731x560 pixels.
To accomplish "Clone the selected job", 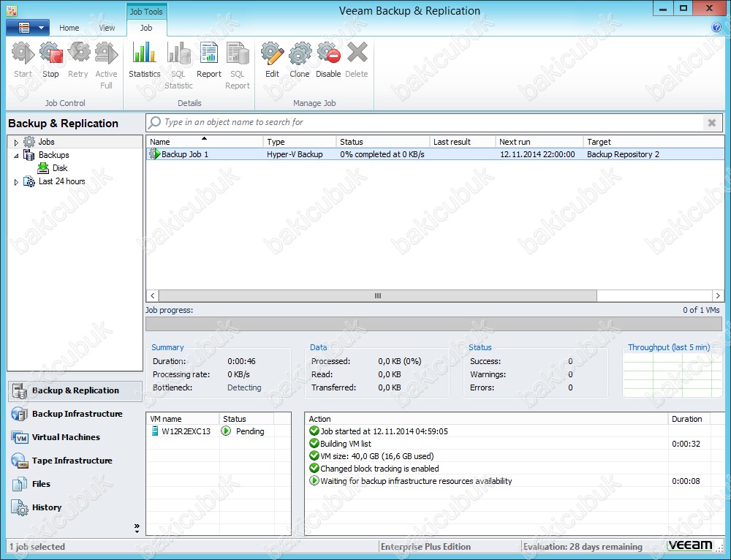I will pos(299,60).
